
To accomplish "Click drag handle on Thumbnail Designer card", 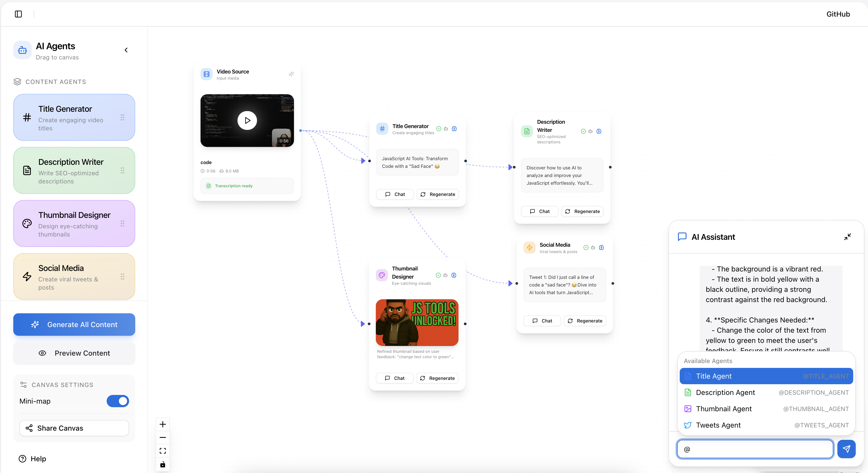I will point(122,223).
